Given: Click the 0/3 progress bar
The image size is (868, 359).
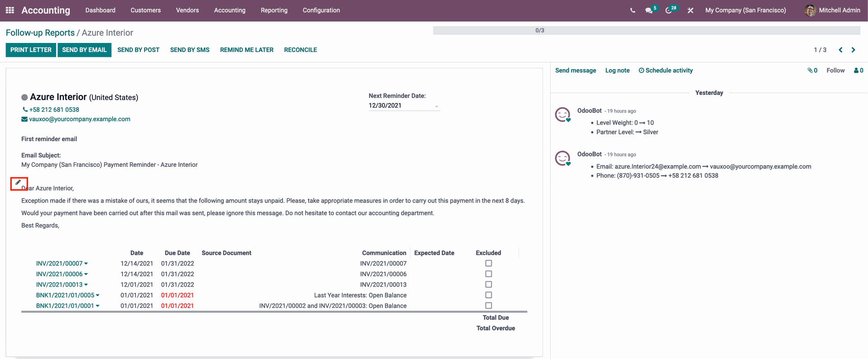Looking at the screenshot, I should 646,30.
